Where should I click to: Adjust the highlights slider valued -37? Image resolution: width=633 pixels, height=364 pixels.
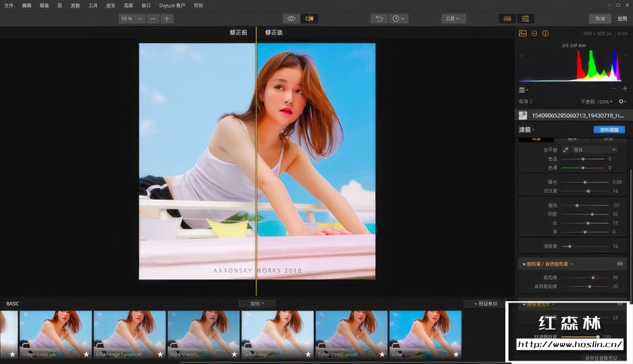tap(585, 205)
